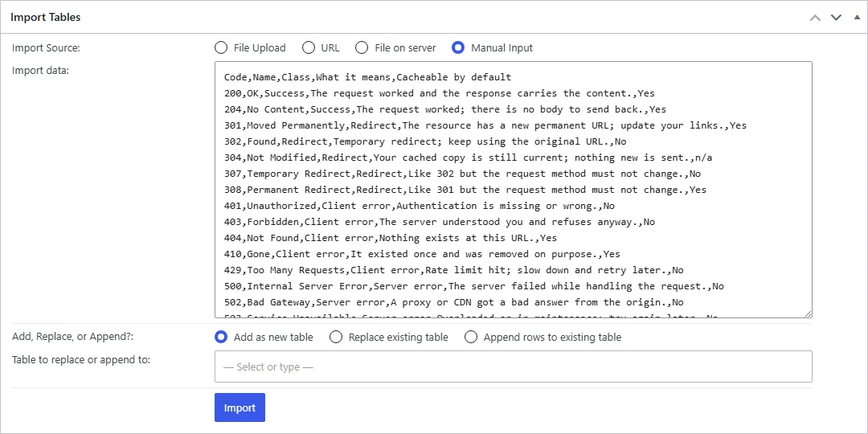Select File Upload import source
The height and width of the screenshot is (434, 868).
tap(221, 47)
